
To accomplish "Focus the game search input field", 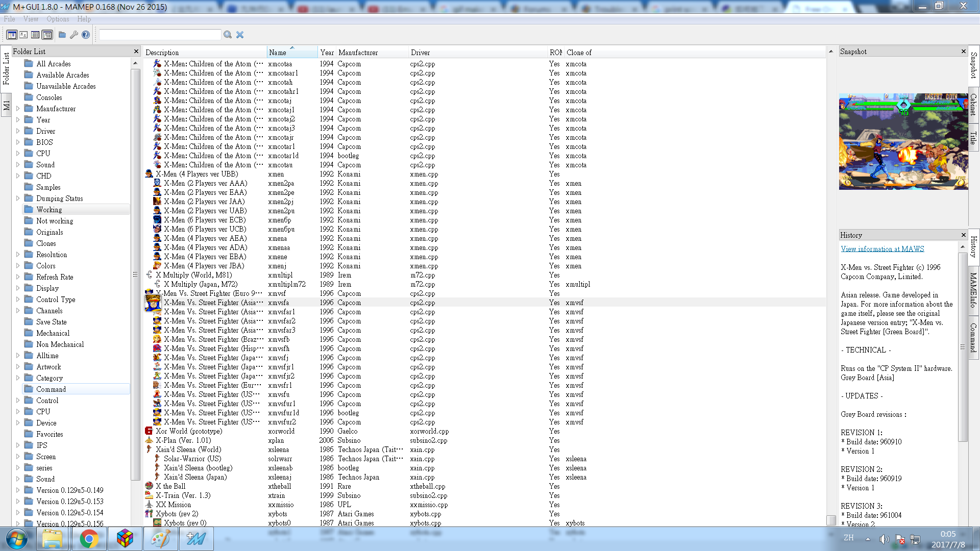I will pyautogui.click(x=160, y=35).
